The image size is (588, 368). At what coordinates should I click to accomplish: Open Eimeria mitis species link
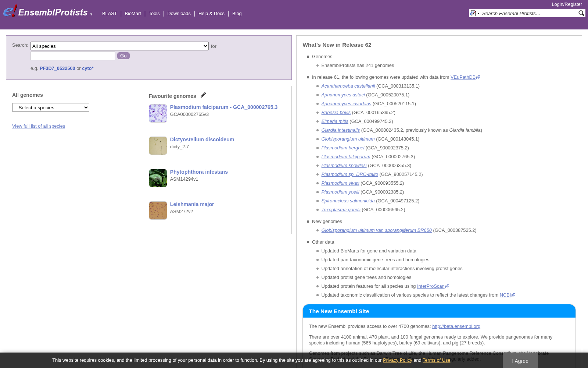[335, 121]
